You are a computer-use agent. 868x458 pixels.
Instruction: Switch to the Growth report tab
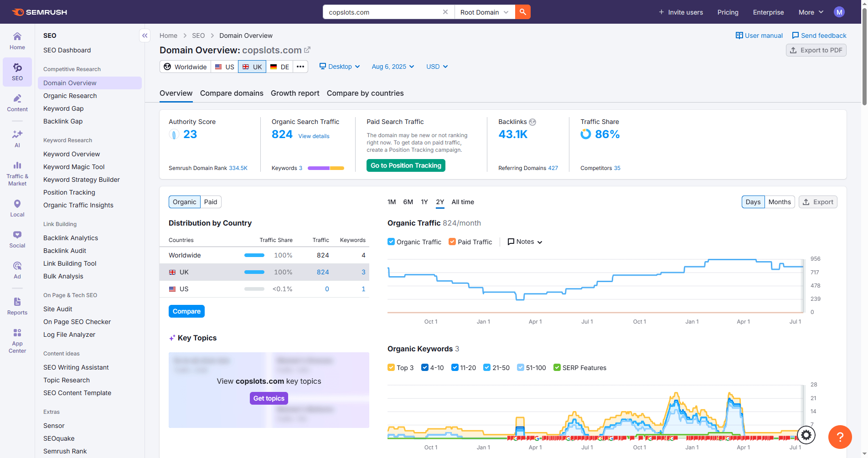point(295,93)
